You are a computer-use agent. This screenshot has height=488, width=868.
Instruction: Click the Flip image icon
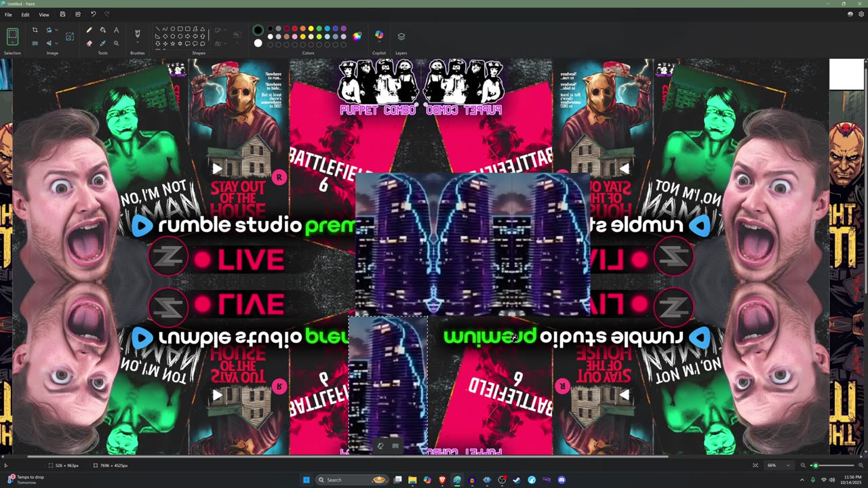[x=49, y=43]
